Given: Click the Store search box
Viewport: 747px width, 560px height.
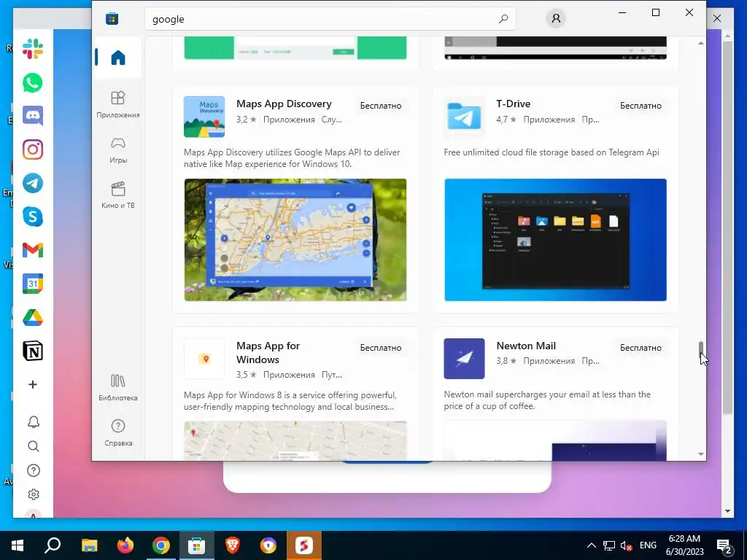Looking at the screenshot, I should pyautogui.click(x=330, y=19).
